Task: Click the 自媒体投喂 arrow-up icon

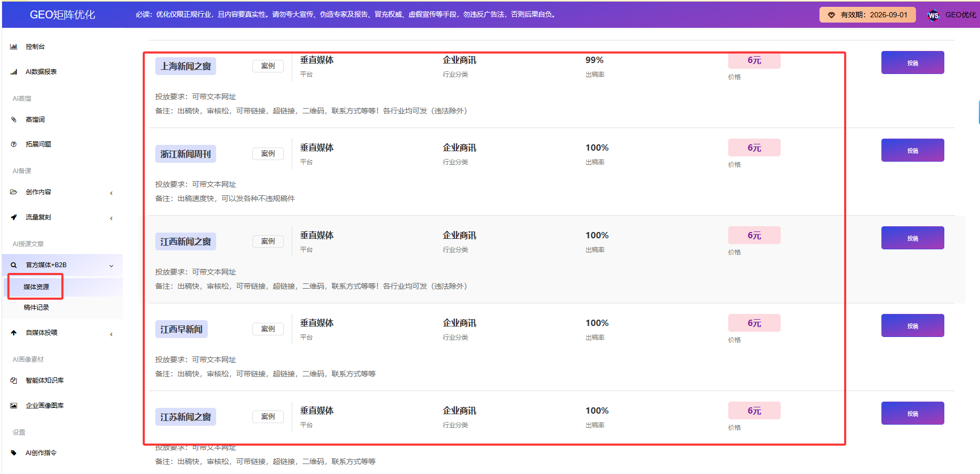Action: pyautogui.click(x=14, y=333)
